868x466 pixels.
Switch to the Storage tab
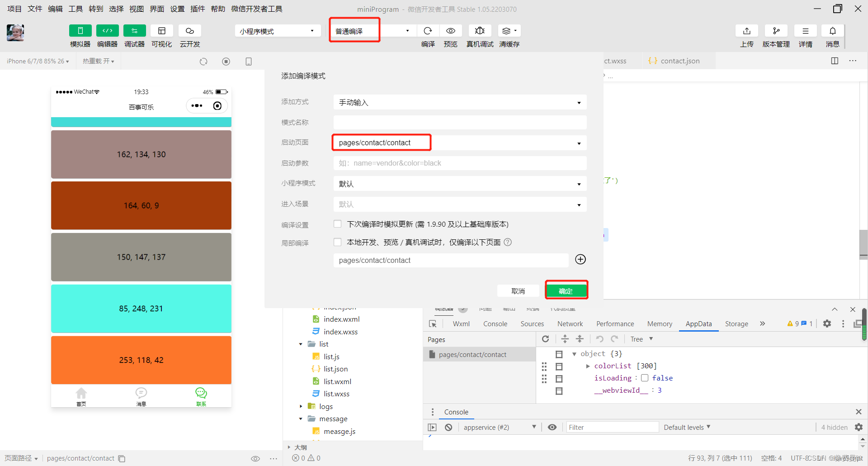(x=736, y=324)
